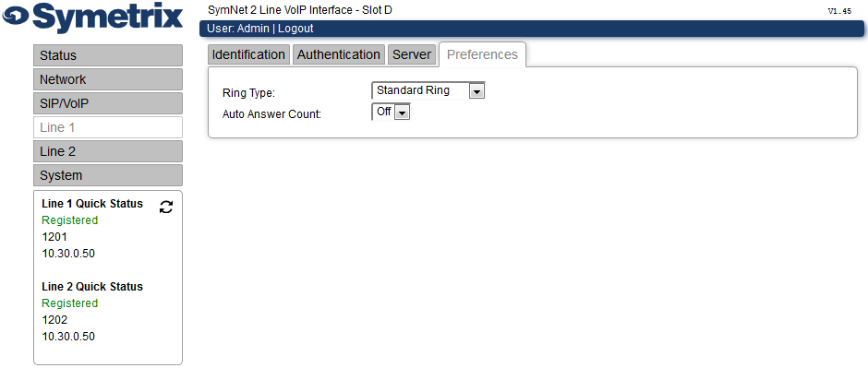The width and height of the screenshot is (868, 368).
Task: Open the Status page in sidebar
Action: tap(108, 56)
